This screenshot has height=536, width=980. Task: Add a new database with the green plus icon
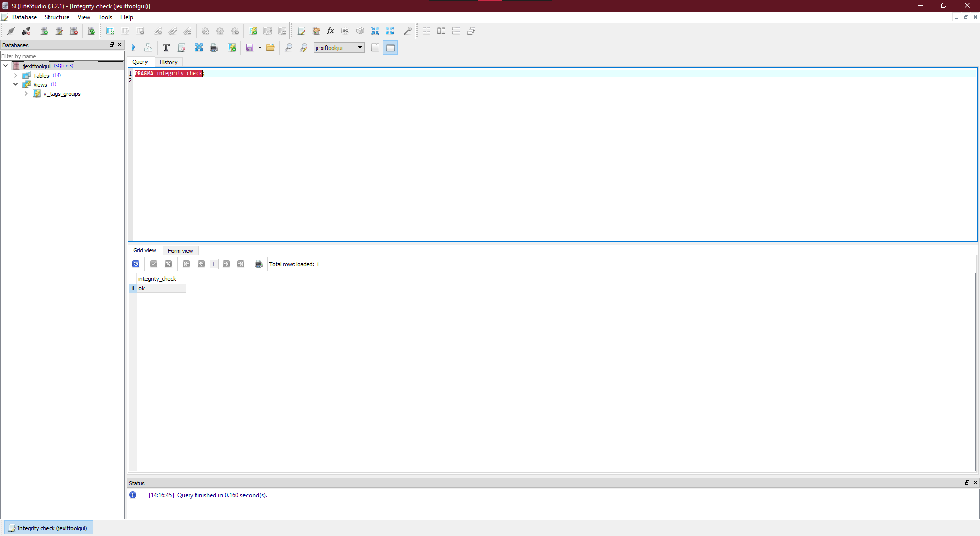(x=44, y=31)
